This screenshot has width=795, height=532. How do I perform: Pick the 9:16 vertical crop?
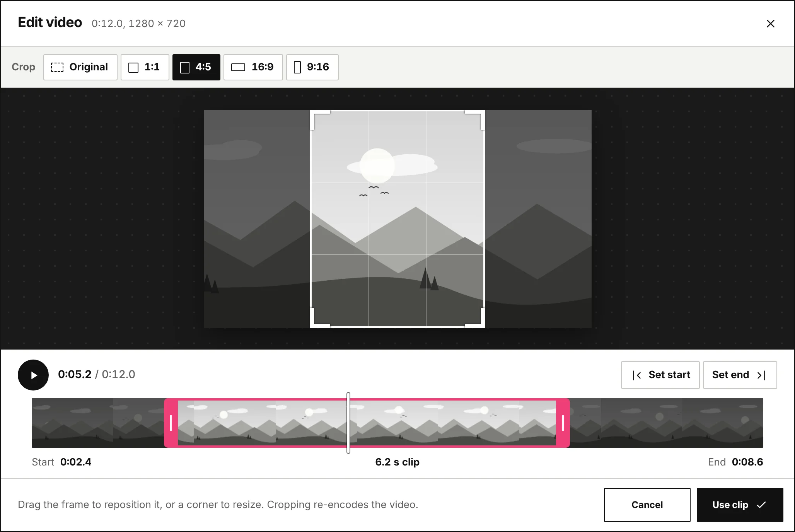312,67
